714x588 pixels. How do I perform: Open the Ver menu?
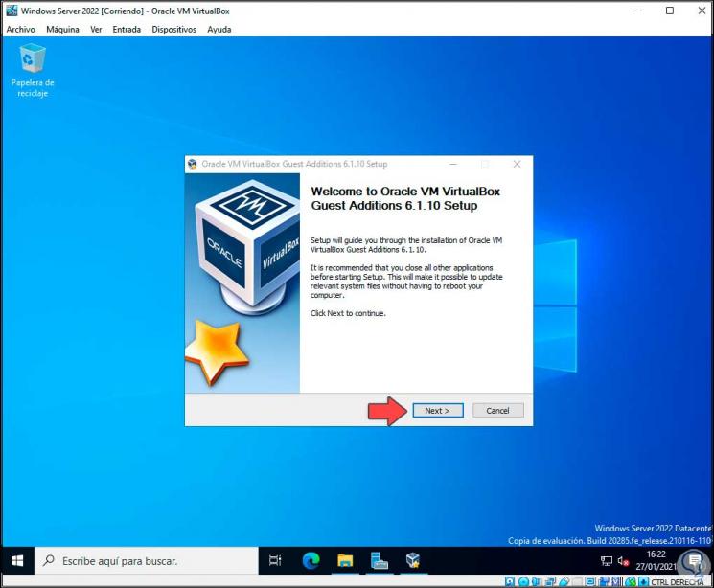96,29
